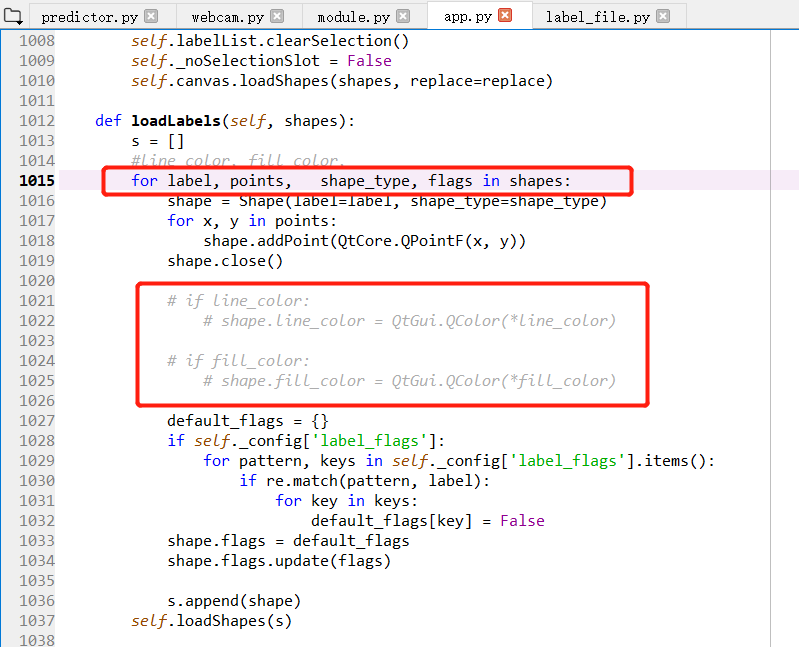Click the comment '# if line_color:'
The image size is (799, 647).
(238, 301)
